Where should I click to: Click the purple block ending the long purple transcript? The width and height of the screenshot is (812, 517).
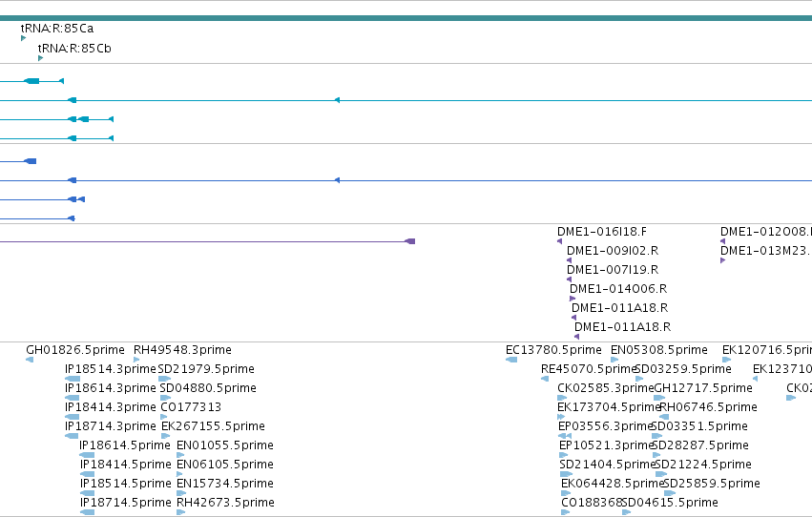click(x=409, y=241)
